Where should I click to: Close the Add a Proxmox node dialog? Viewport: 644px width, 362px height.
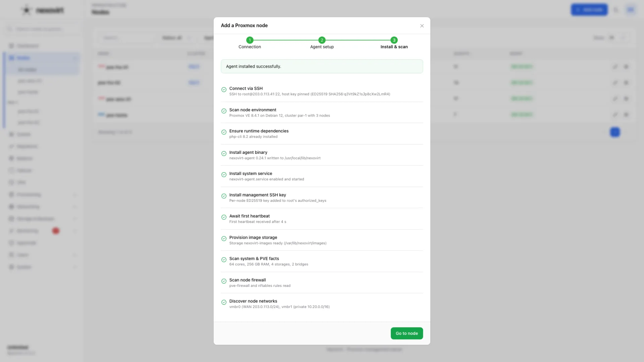[x=422, y=26]
